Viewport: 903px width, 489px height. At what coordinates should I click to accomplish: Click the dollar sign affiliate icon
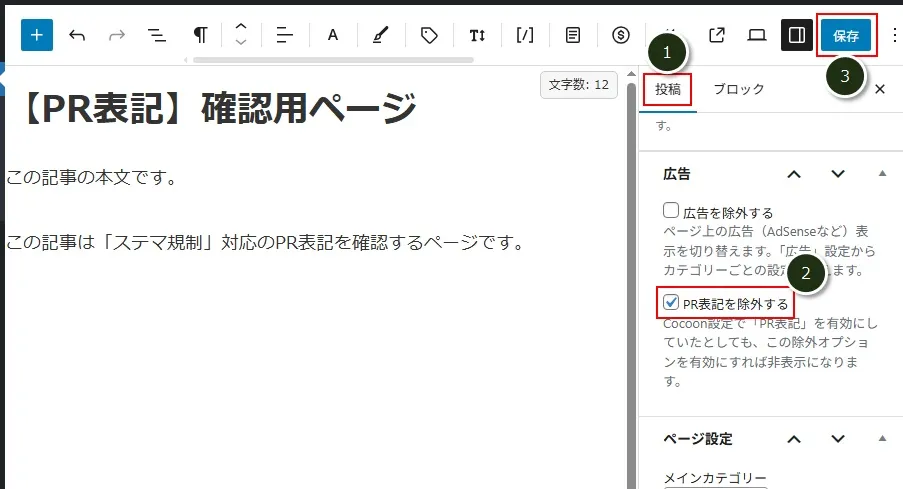[x=620, y=35]
